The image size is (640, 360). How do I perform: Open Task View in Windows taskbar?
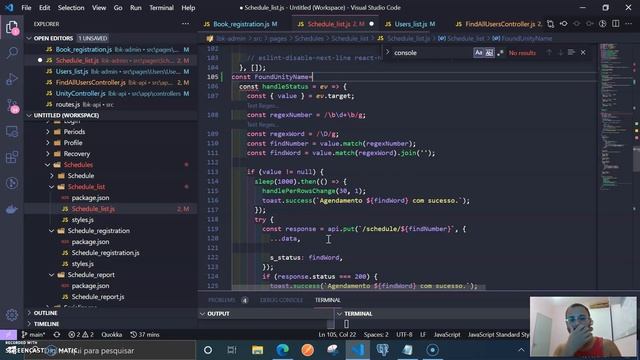[x=232, y=350]
